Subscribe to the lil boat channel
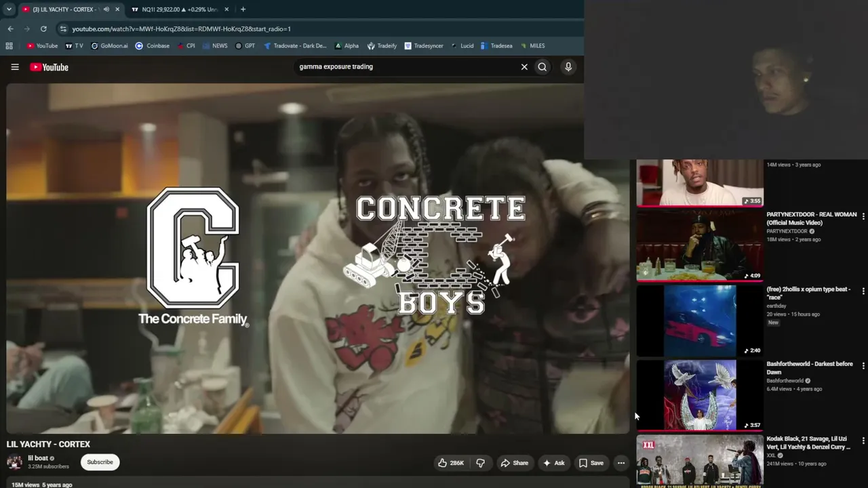 click(100, 462)
